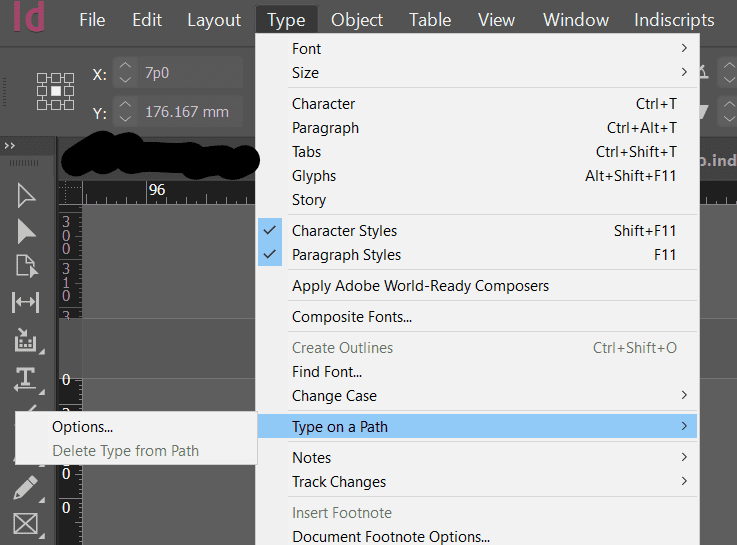
Task: Click the reference point locator grid
Action: [56, 91]
